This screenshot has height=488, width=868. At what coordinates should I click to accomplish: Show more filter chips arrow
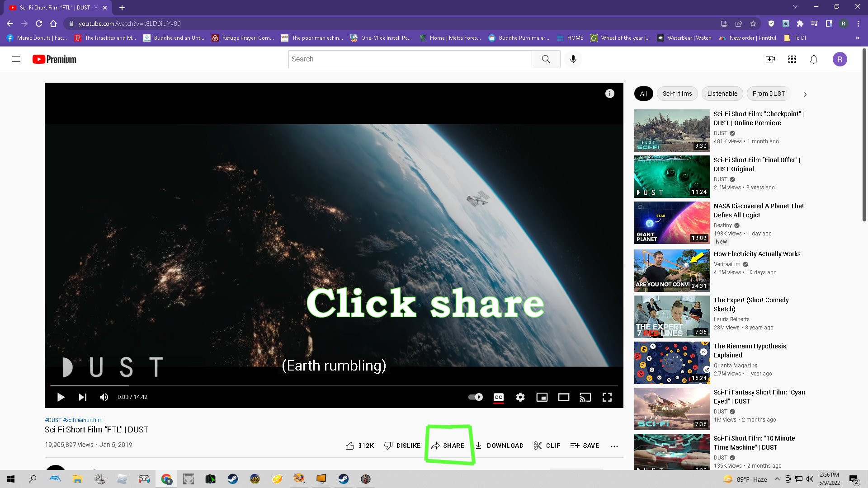coord(805,94)
